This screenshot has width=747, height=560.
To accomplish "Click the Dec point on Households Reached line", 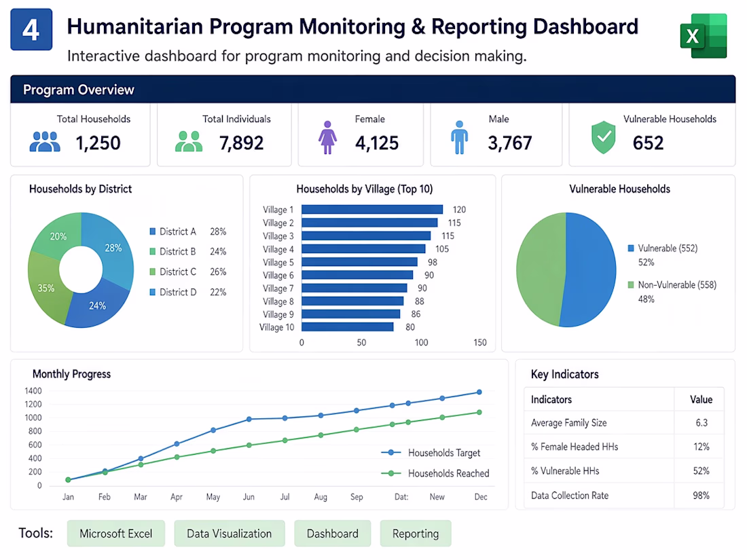I will [x=479, y=413].
